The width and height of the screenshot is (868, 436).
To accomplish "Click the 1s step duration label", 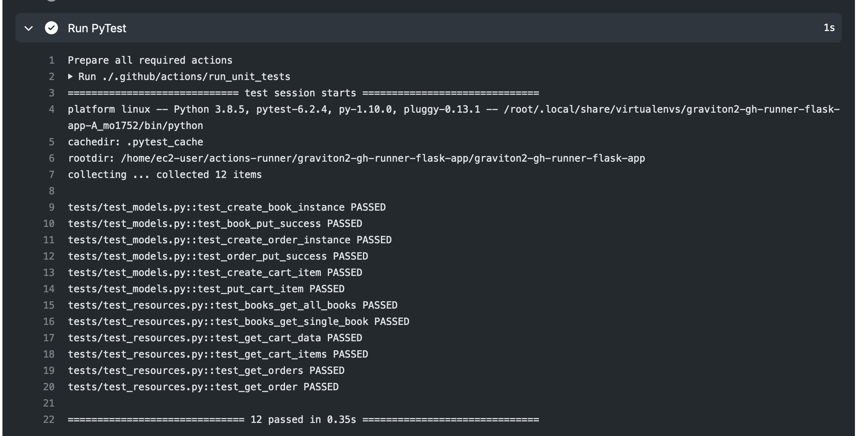I will click(829, 28).
